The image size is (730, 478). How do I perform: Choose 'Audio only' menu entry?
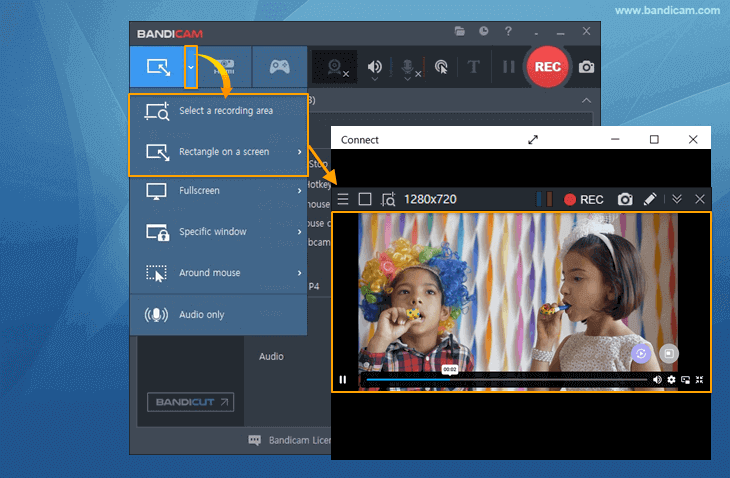219,315
